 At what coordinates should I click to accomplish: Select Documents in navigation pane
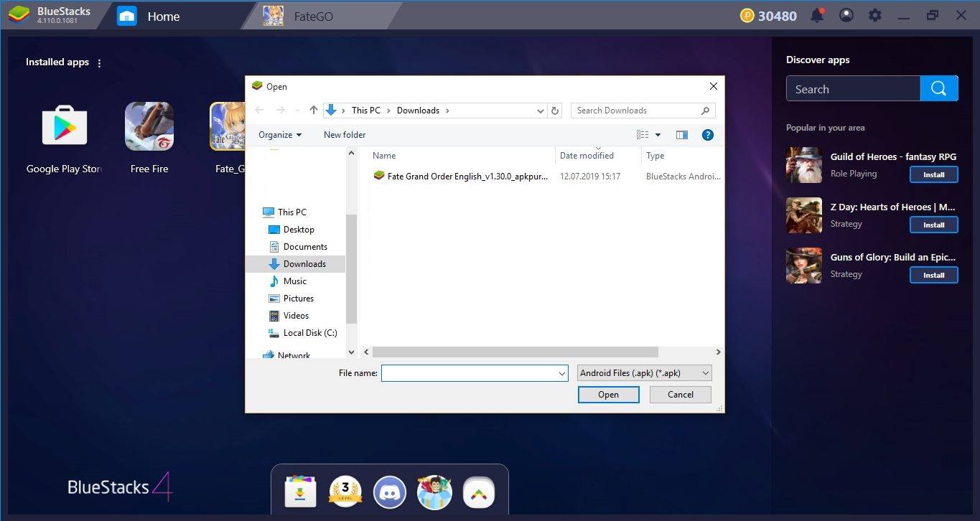pos(298,247)
